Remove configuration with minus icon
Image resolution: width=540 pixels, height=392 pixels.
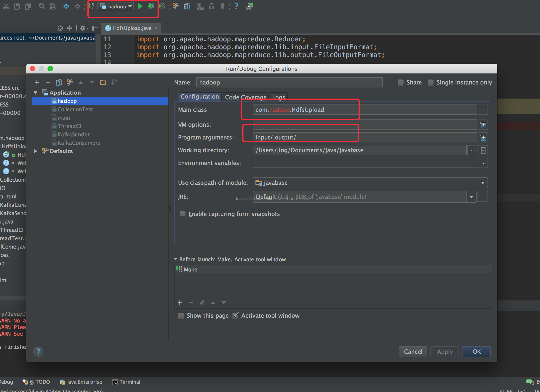[48, 82]
